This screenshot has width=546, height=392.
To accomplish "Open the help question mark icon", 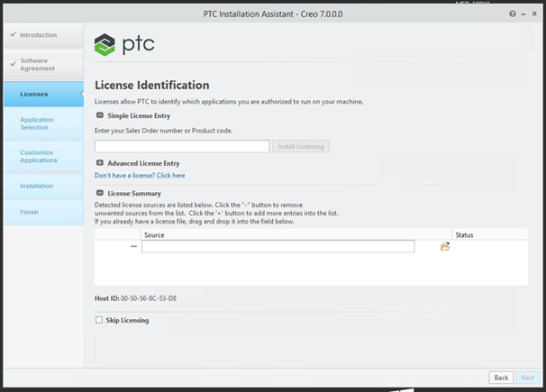I will tap(513, 14).
